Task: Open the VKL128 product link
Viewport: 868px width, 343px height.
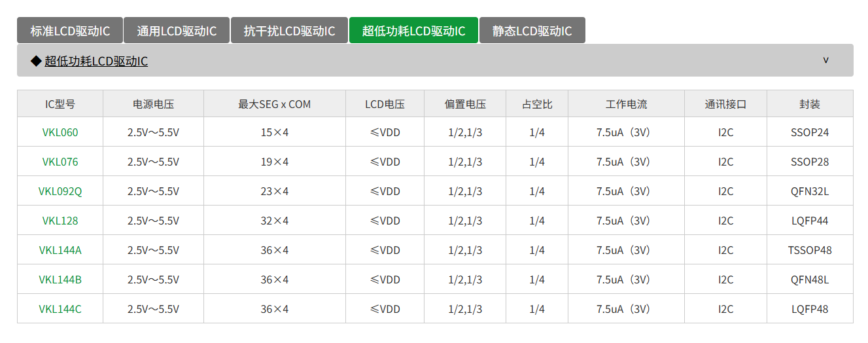Action: [60, 221]
